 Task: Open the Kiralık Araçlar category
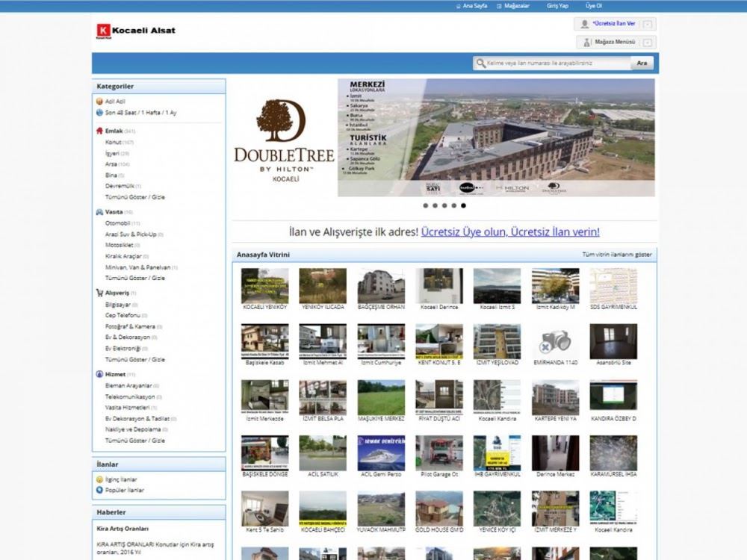[123, 256]
